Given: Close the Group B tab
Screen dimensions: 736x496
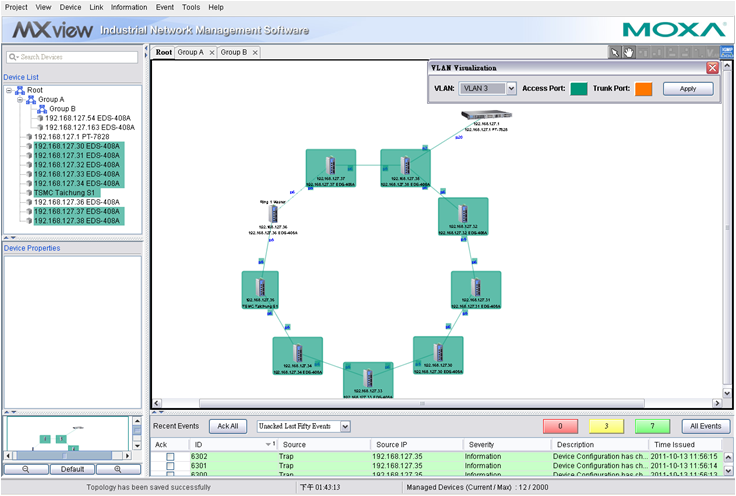Looking at the screenshot, I should click(255, 53).
